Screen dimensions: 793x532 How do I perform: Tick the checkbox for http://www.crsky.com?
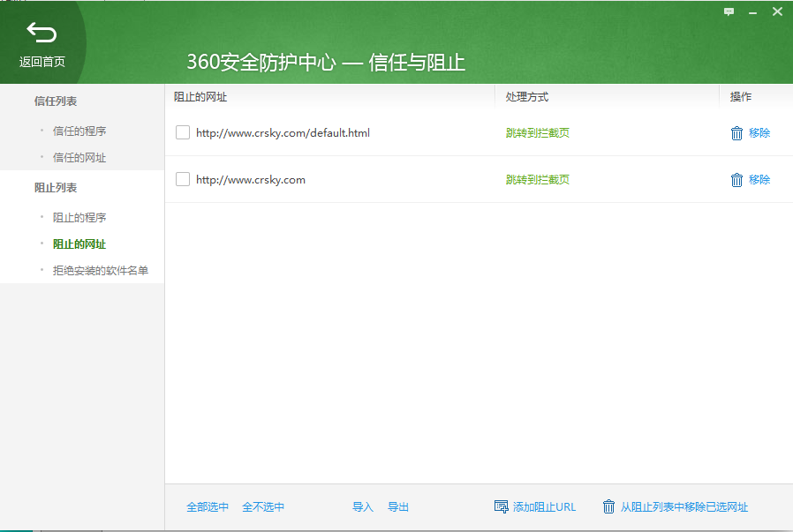point(183,179)
